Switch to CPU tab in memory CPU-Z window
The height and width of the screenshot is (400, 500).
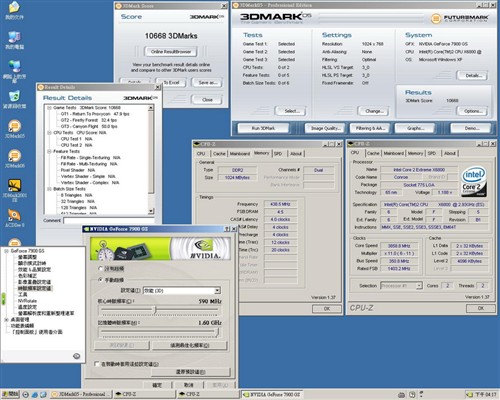click(x=201, y=154)
